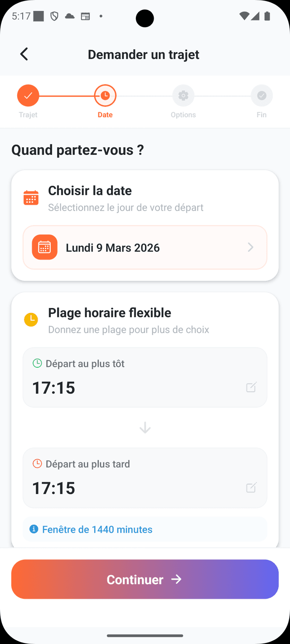Click the edit pencil next to the latest time

251,488
